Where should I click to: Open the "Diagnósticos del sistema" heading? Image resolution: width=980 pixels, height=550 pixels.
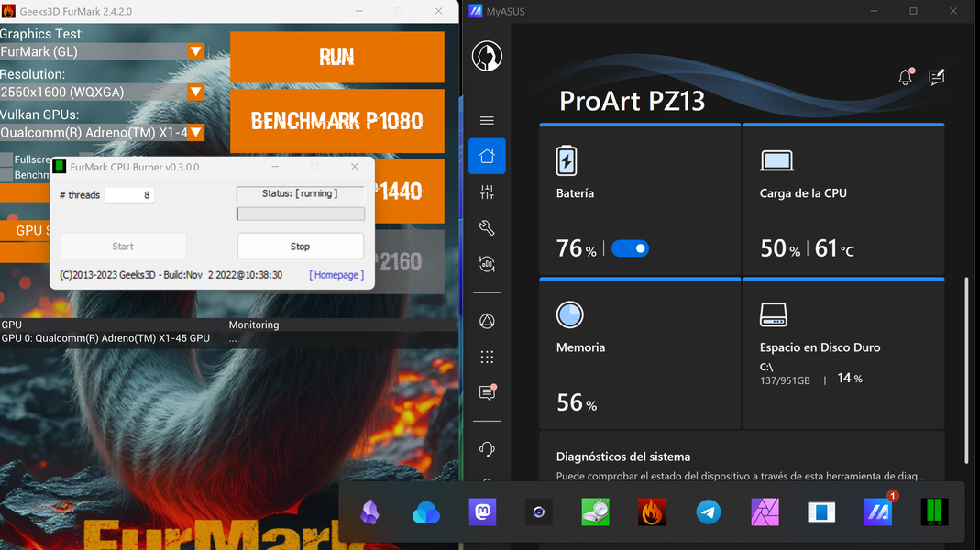623,456
